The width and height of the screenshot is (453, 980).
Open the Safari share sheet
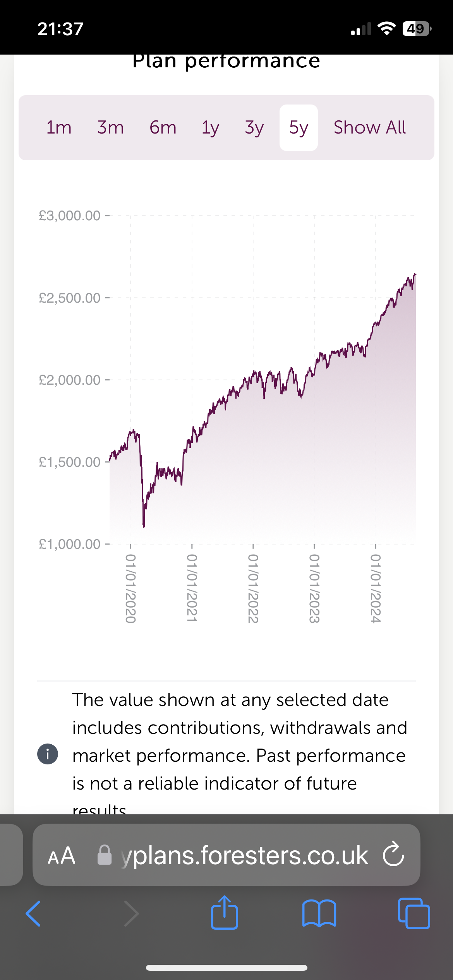coord(224,913)
